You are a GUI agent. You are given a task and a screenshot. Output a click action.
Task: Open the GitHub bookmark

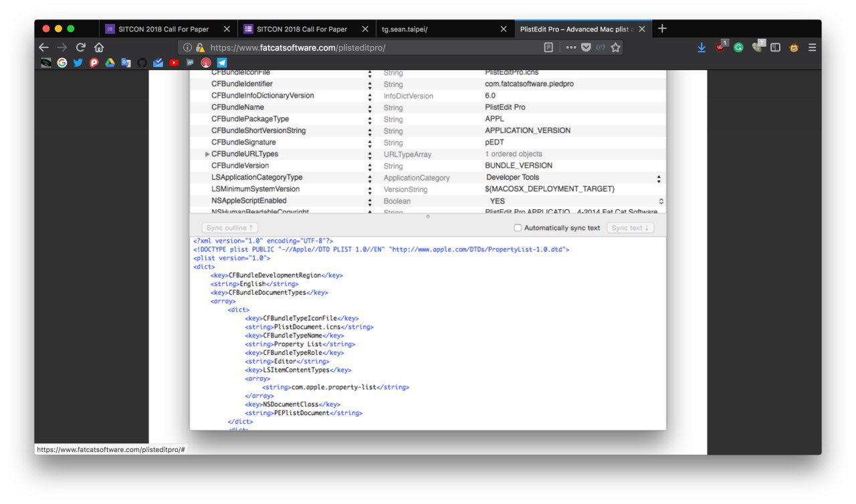click(x=142, y=63)
